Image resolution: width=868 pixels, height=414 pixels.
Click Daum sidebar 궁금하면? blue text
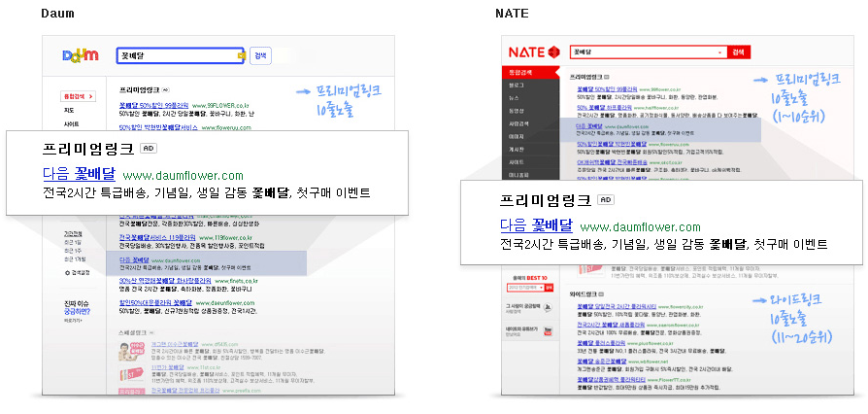click(x=77, y=311)
